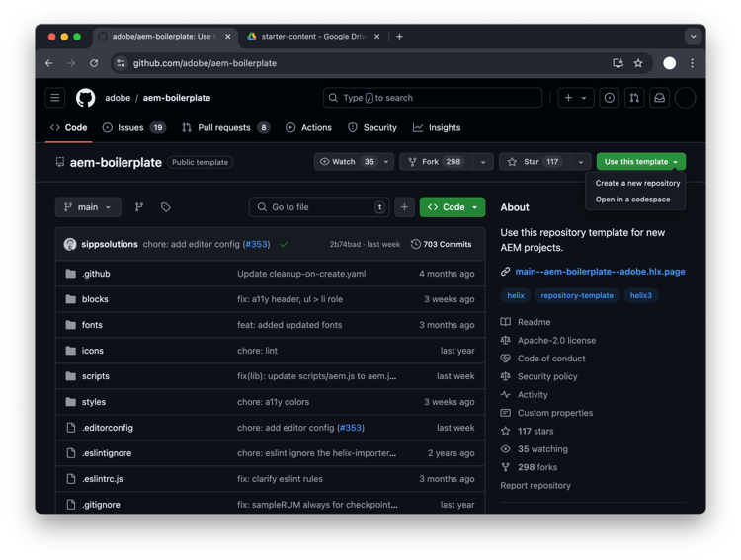The width and height of the screenshot is (741, 560).
Task: Go back in browser history
Action: tap(49, 63)
